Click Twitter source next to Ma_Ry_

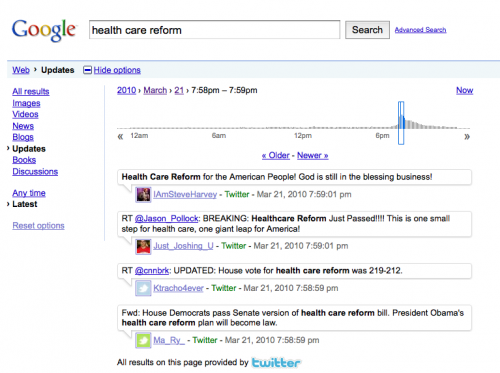[x=205, y=340]
